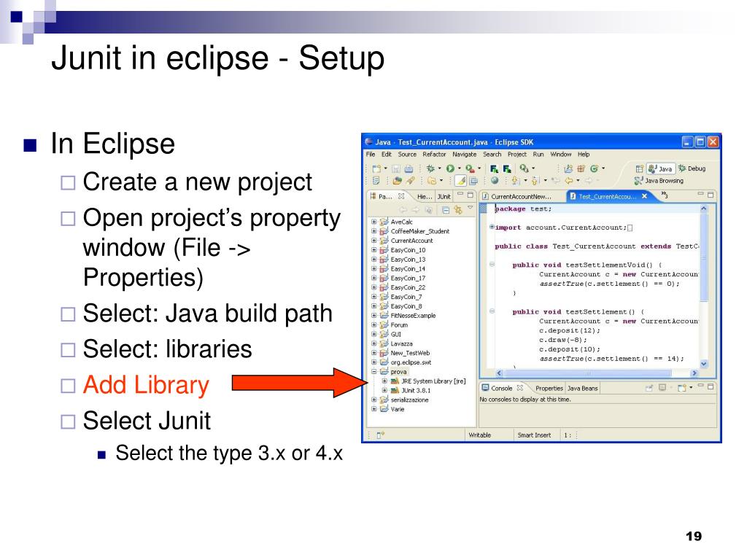Expand the JUnit 3.8.1 library node
Image resolution: width=747 pixels, height=560 pixels.
pyautogui.click(x=384, y=390)
